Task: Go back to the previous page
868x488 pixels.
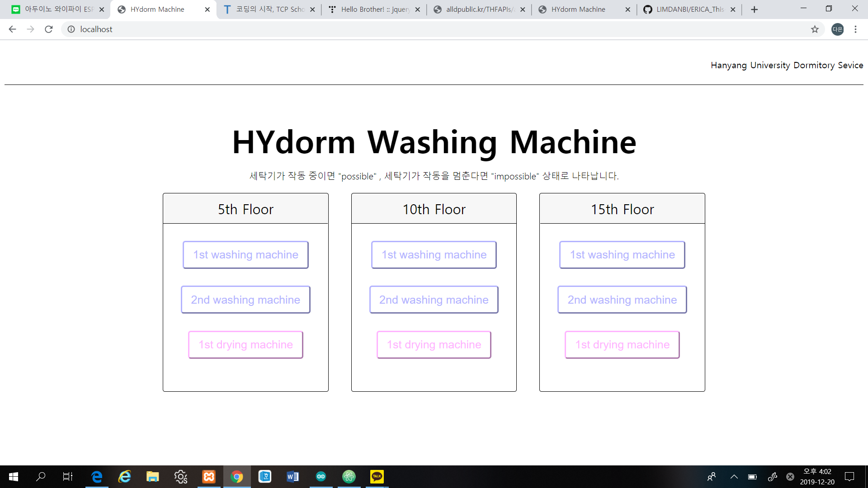Action: 12,29
